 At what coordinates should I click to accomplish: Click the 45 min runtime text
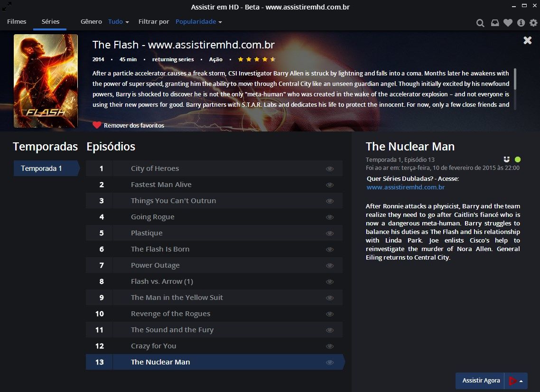point(128,59)
